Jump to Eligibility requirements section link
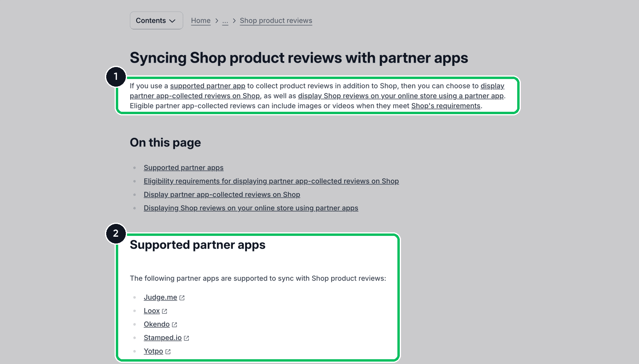 click(271, 181)
